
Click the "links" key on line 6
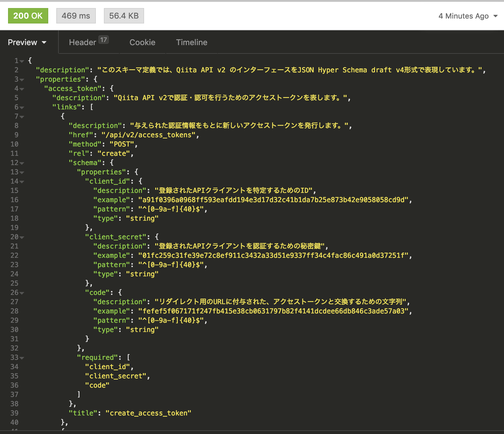tap(66, 107)
